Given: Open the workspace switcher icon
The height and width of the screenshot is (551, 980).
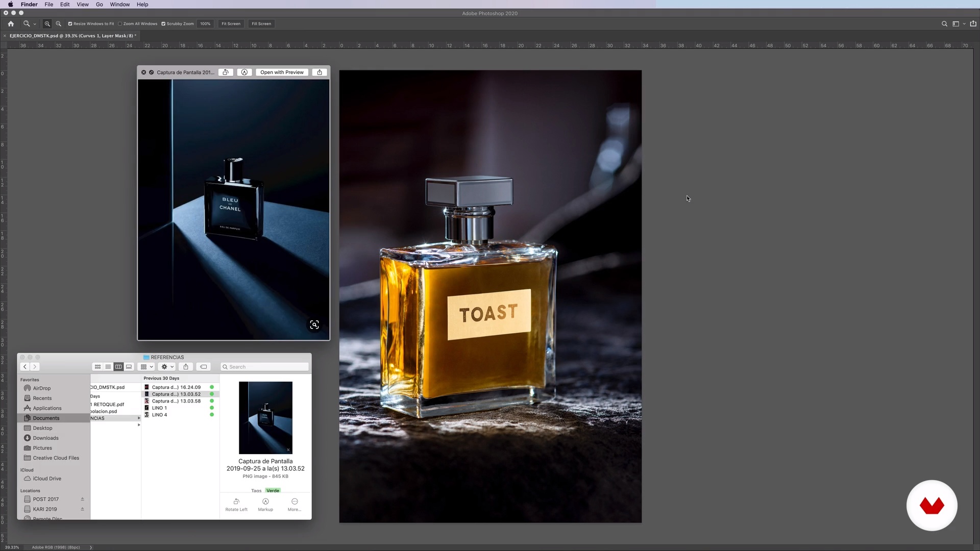Looking at the screenshot, I should 955,23.
